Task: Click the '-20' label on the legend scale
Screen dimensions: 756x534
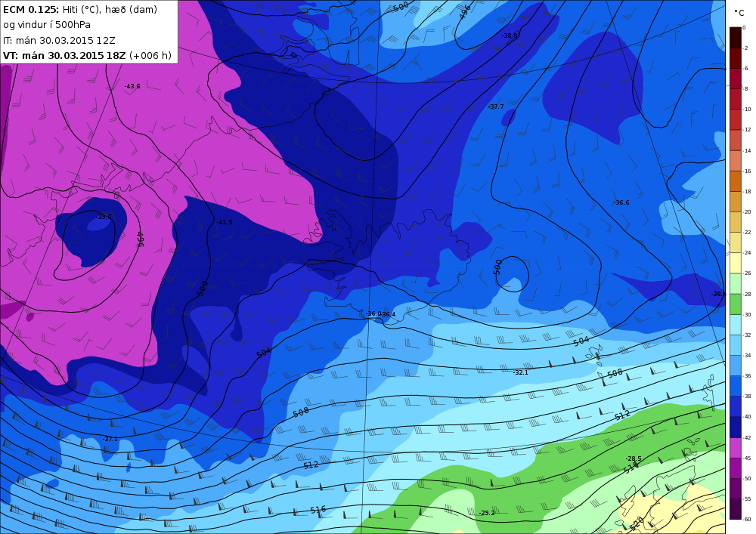Action: 747,212
